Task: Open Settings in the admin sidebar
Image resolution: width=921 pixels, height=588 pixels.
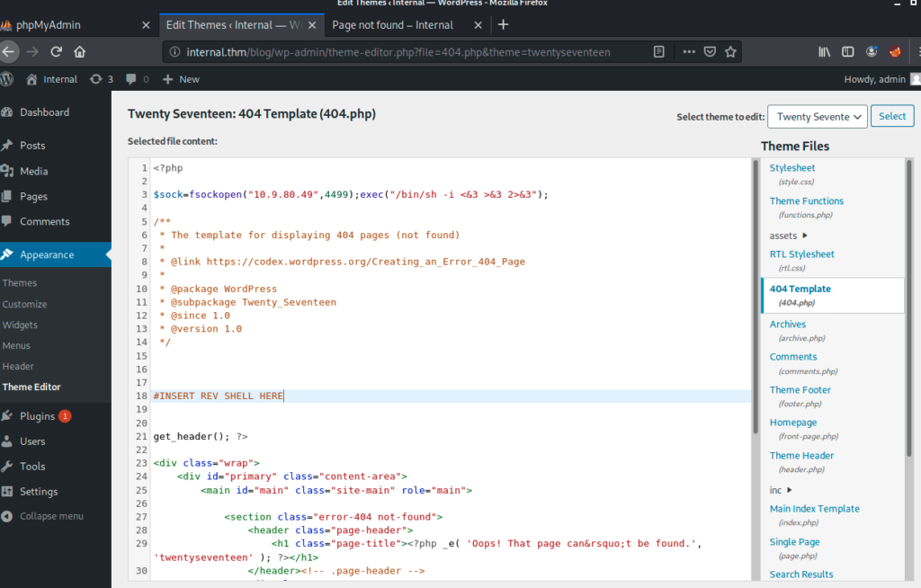Action: 38,491
